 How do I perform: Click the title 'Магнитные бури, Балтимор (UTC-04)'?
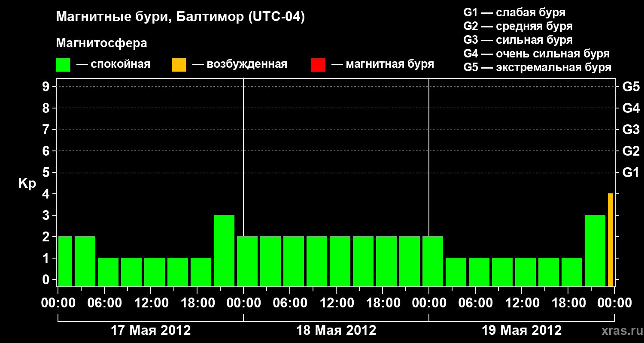pyautogui.click(x=180, y=17)
